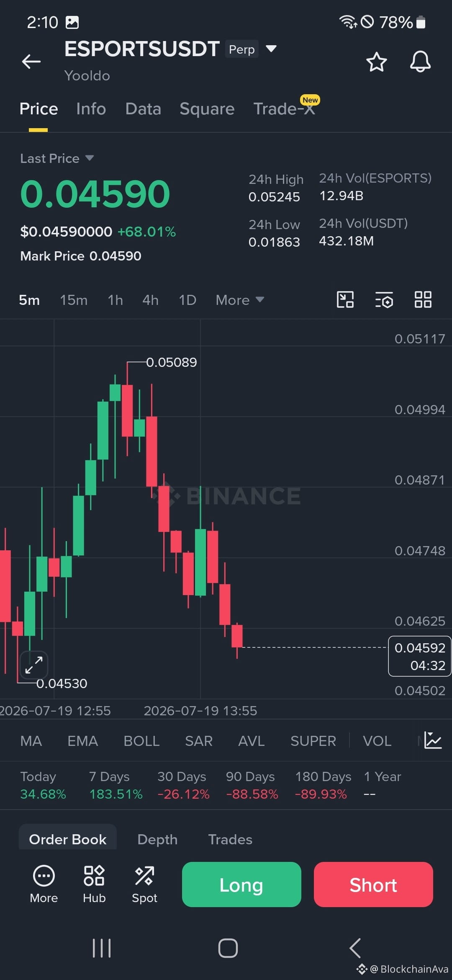Open chart settings icon next to grid
Viewport: 452px width, 980px height.
coord(384,299)
